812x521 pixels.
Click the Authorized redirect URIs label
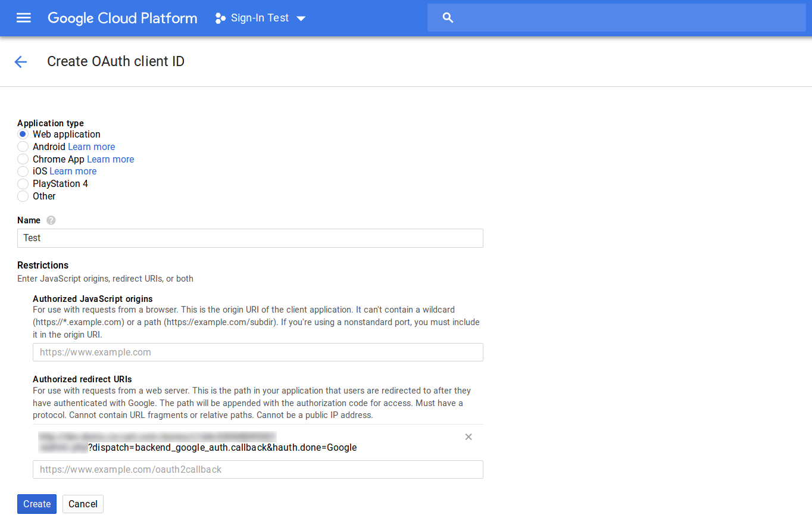point(82,379)
